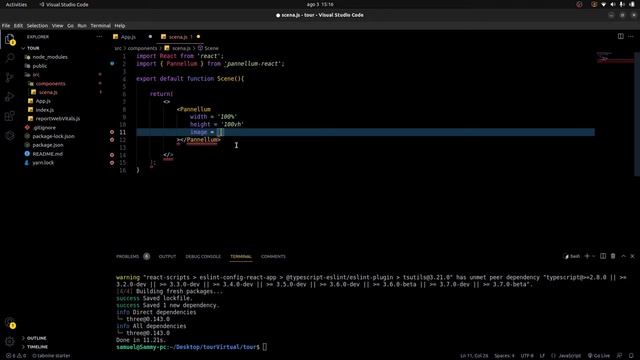Close the terminal panel

coord(633,256)
